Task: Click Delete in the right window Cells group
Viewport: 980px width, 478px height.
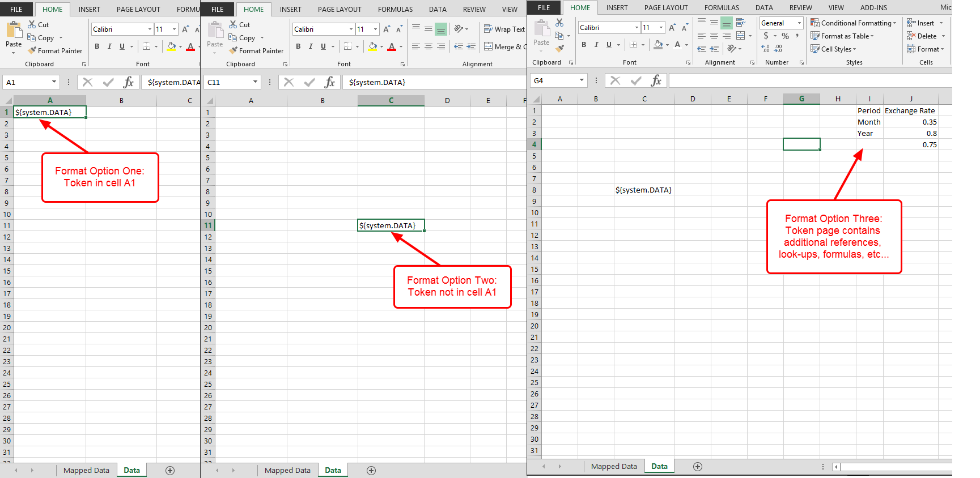Action: [926, 36]
